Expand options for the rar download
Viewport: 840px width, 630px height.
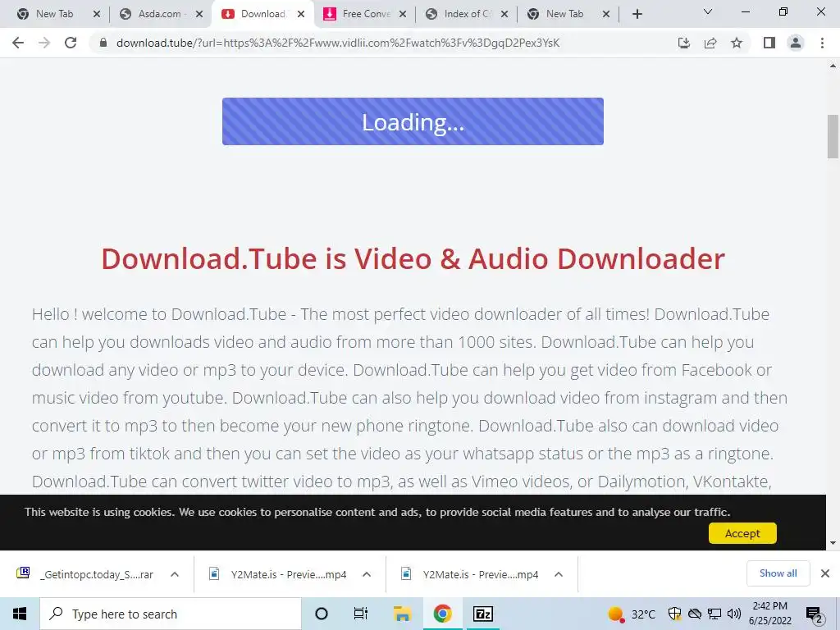(175, 574)
